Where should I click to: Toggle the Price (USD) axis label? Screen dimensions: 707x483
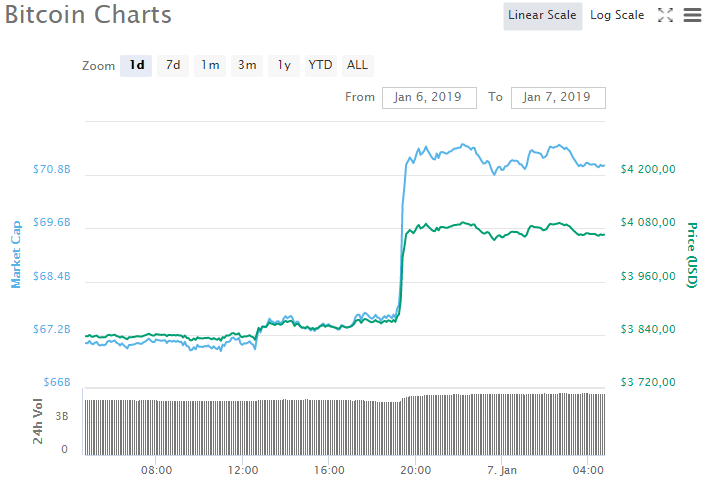[692, 255]
